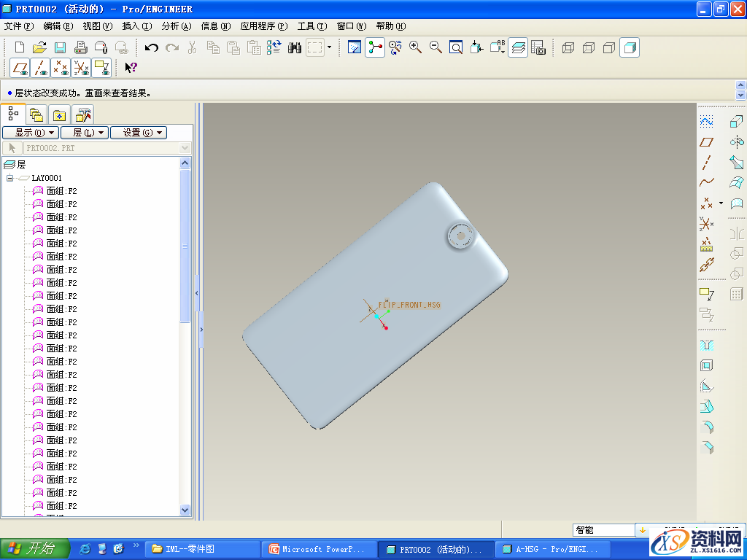Click the binoculars Find icon
Viewport: 747px width, 560px height.
click(x=295, y=47)
